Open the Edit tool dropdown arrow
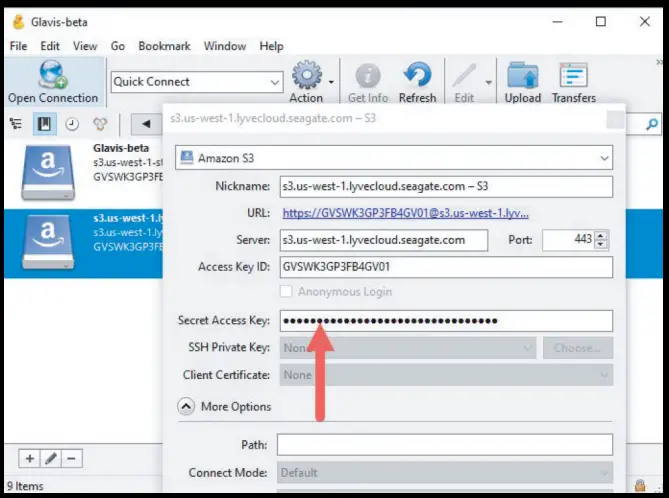The height and width of the screenshot is (498, 669). pos(489,82)
